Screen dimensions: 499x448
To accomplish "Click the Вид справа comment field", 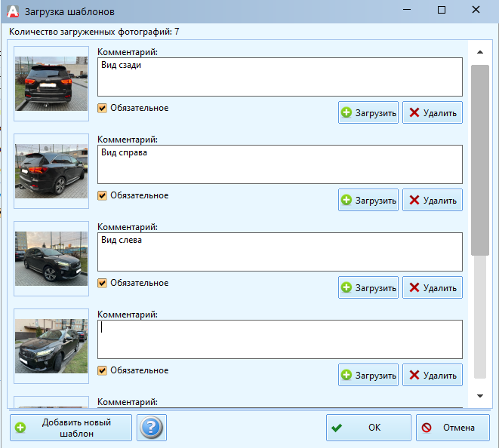I will (x=280, y=164).
